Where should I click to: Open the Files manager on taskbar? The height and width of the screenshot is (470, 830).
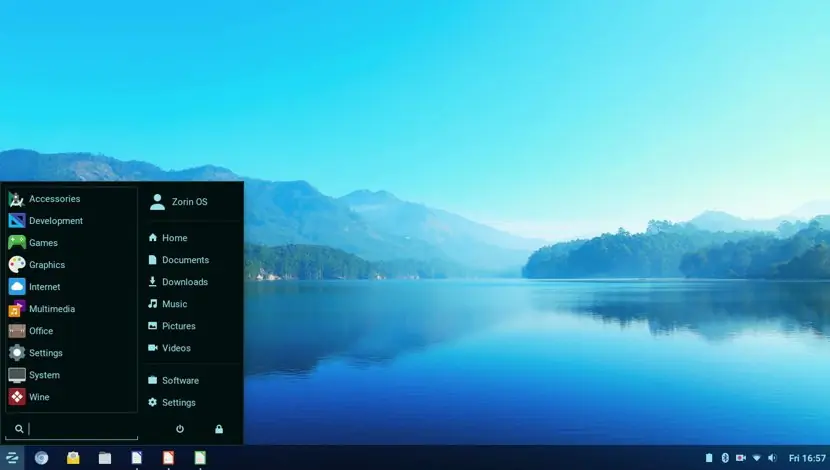point(105,458)
